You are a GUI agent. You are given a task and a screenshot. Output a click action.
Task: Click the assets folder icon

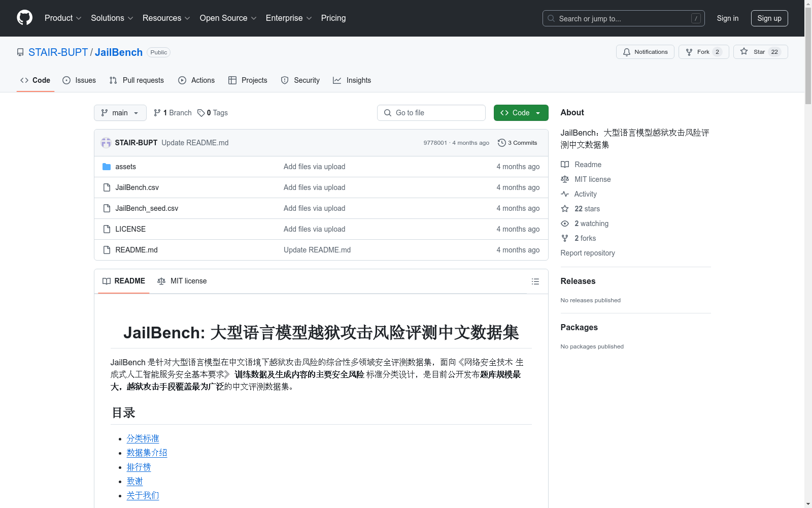click(107, 167)
